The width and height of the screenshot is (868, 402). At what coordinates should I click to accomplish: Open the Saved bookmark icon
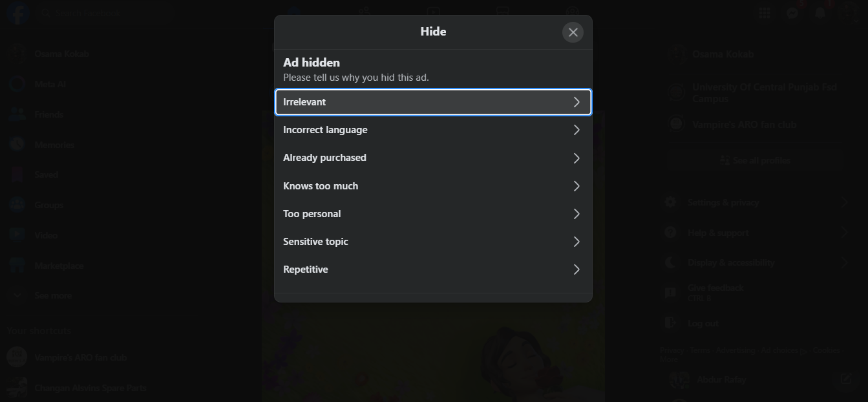pos(17,175)
